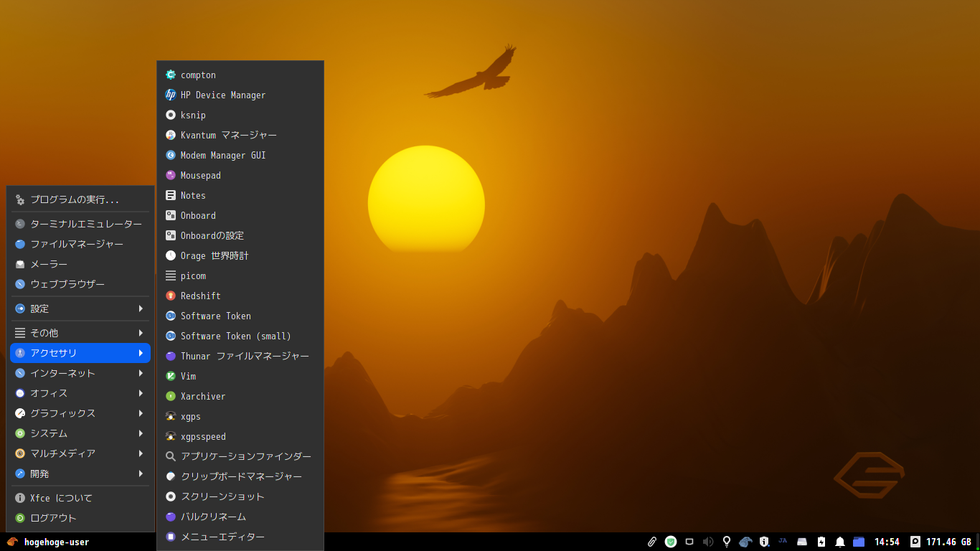Click the 171.46 GB disk indicator

coord(941,542)
